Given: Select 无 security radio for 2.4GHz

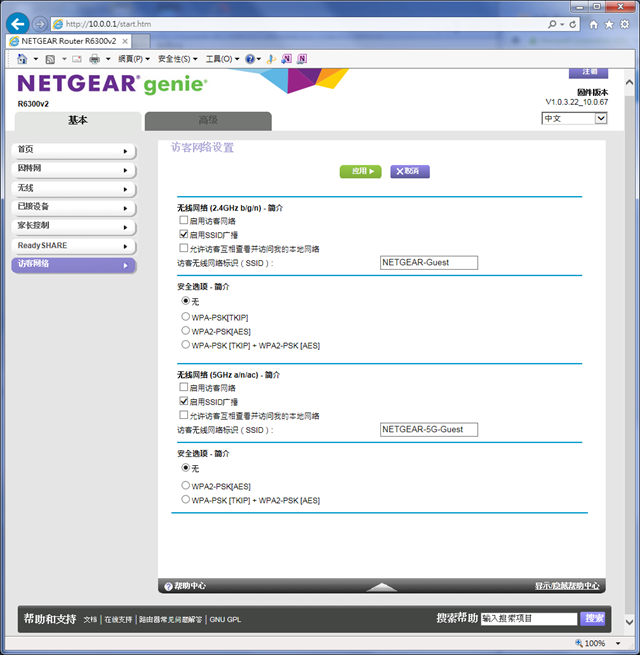Looking at the screenshot, I should point(185,301).
